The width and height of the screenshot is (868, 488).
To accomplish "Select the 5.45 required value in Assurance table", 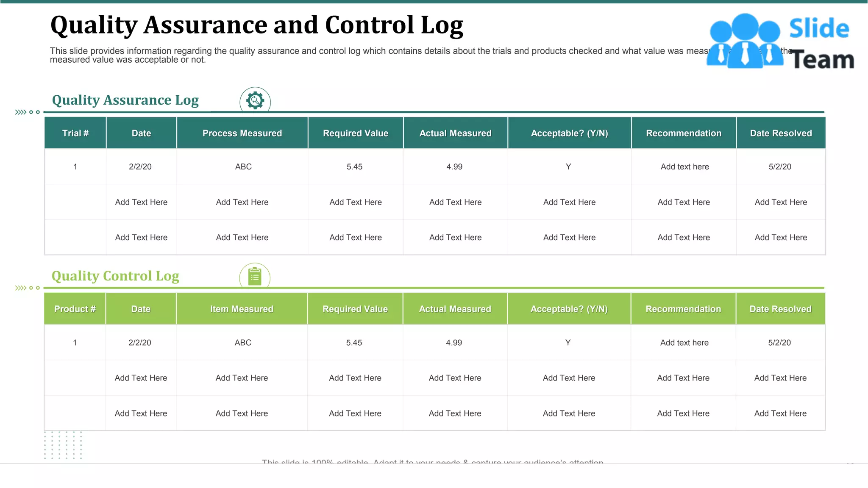I will 355,167.
